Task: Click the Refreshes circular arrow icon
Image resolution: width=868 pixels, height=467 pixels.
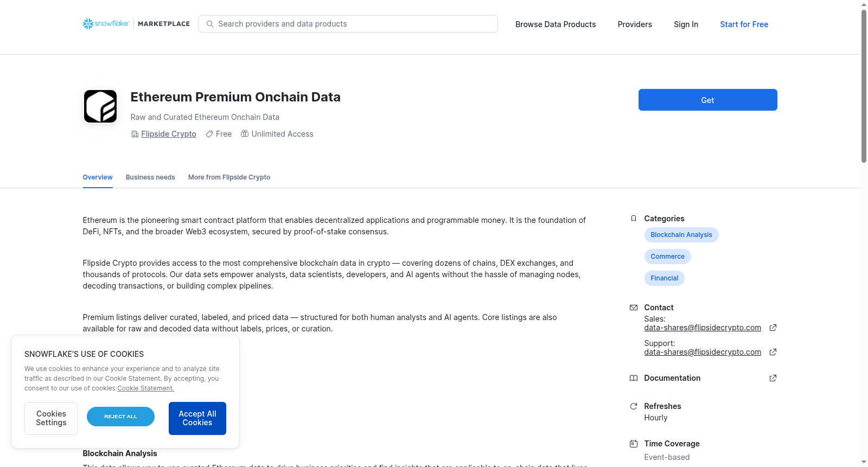Action: pyautogui.click(x=633, y=406)
